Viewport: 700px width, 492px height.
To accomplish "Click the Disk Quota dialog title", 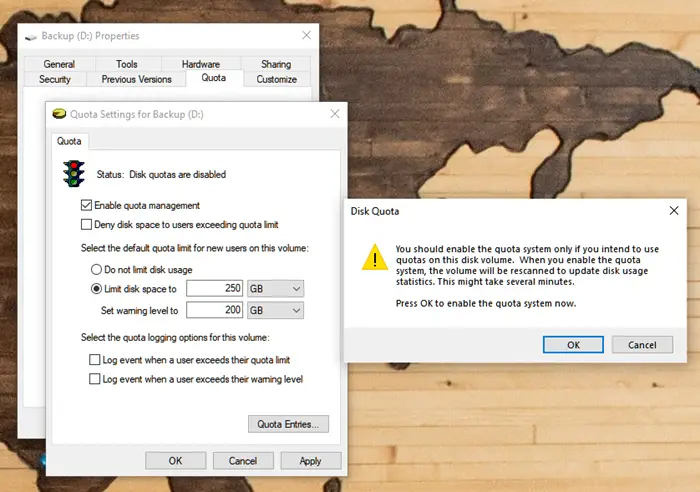I will pos(375,211).
